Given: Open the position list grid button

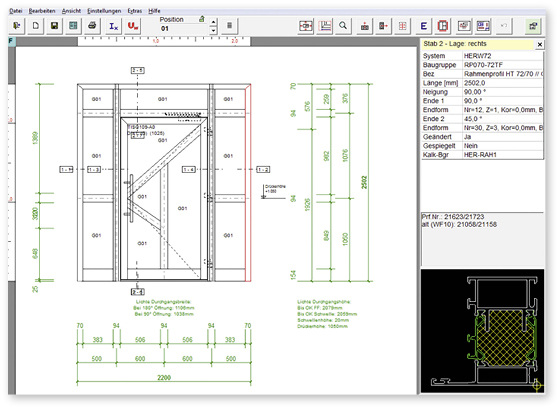Looking at the screenshot, I should pyautogui.click(x=230, y=26).
